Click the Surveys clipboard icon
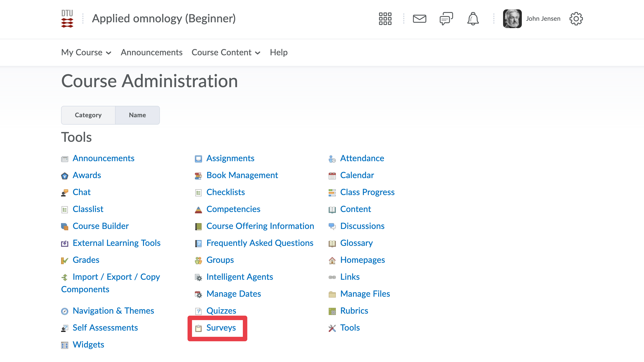 pos(198,328)
